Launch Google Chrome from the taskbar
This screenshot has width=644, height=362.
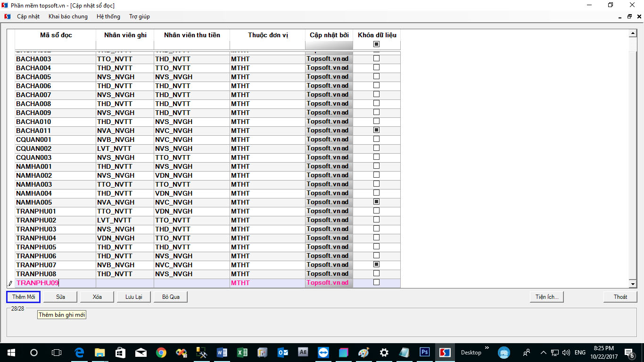pyautogui.click(x=161, y=352)
